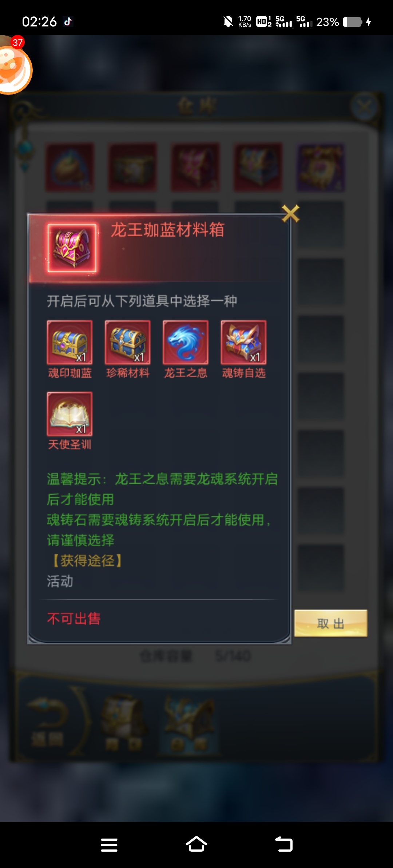This screenshot has height=868, width=393.
Task: Select the 魂铸自选 chest icon
Action: 243,342
